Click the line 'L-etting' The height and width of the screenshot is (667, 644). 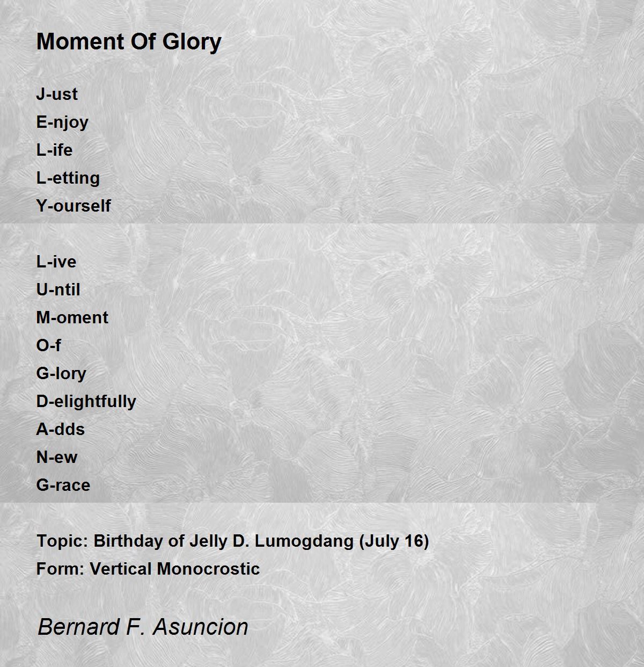pos(68,178)
